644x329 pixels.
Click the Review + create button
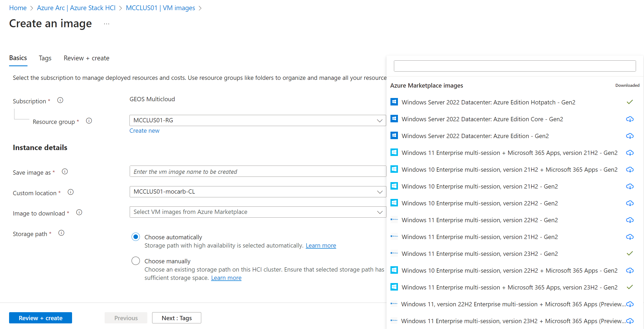pos(40,318)
